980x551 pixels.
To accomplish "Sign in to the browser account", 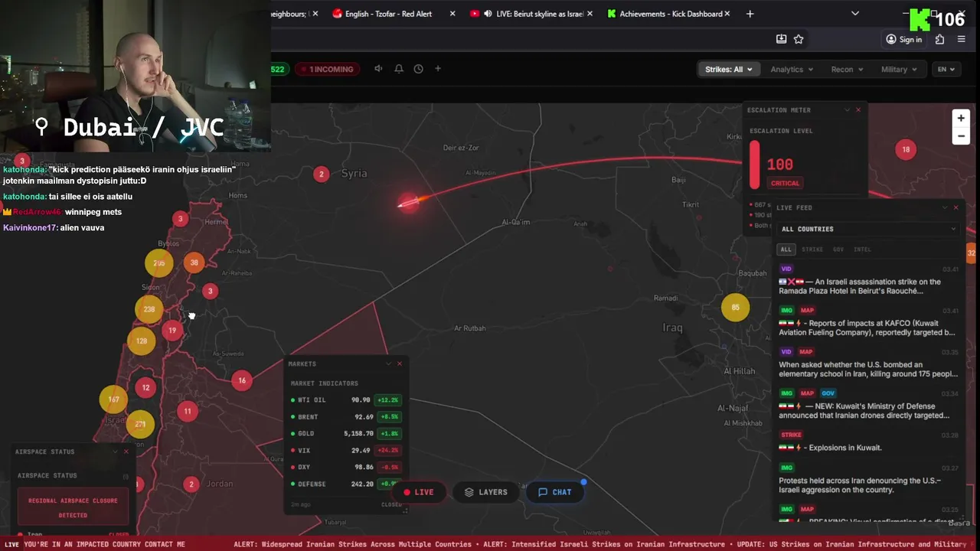I will pos(903,39).
